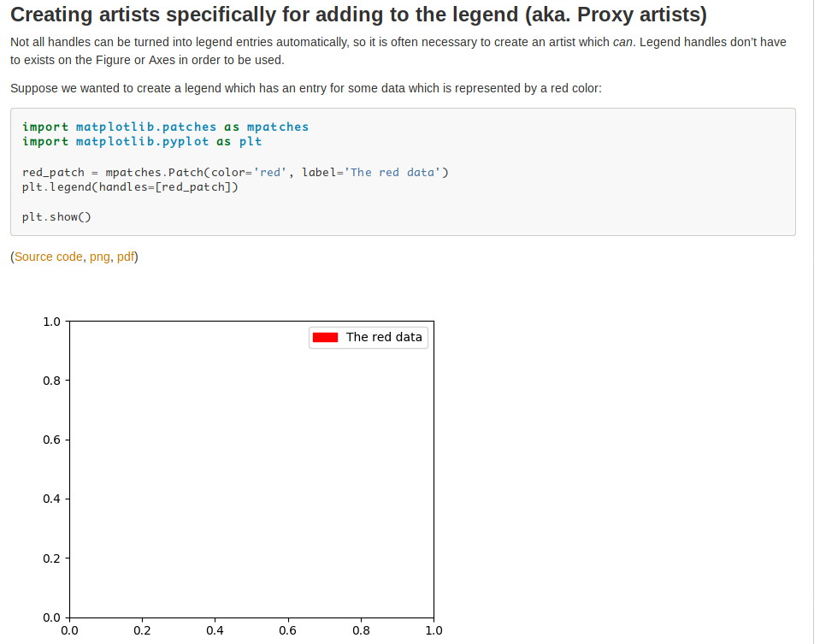Click the x-axis tick label 0.8
This screenshot has width=820, height=644.
[x=361, y=631]
